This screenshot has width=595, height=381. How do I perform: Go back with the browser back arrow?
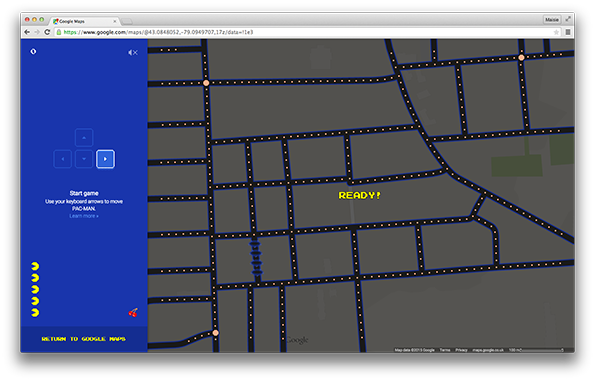pyautogui.click(x=27, y=32)
